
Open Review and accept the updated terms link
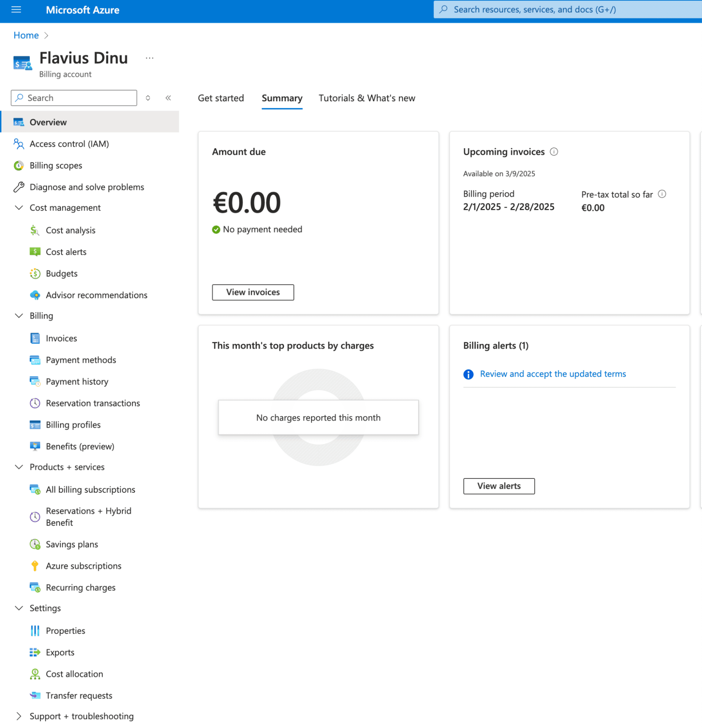(553, 374)
